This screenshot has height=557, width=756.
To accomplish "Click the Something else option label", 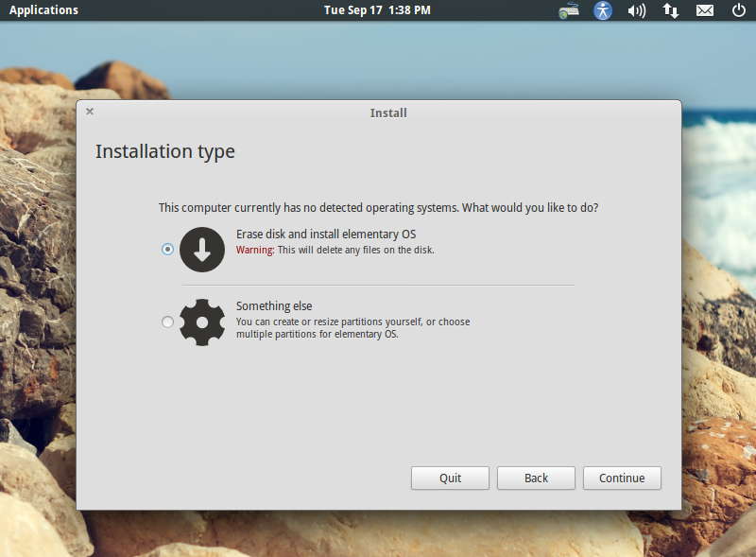I will tap(274, 306).
